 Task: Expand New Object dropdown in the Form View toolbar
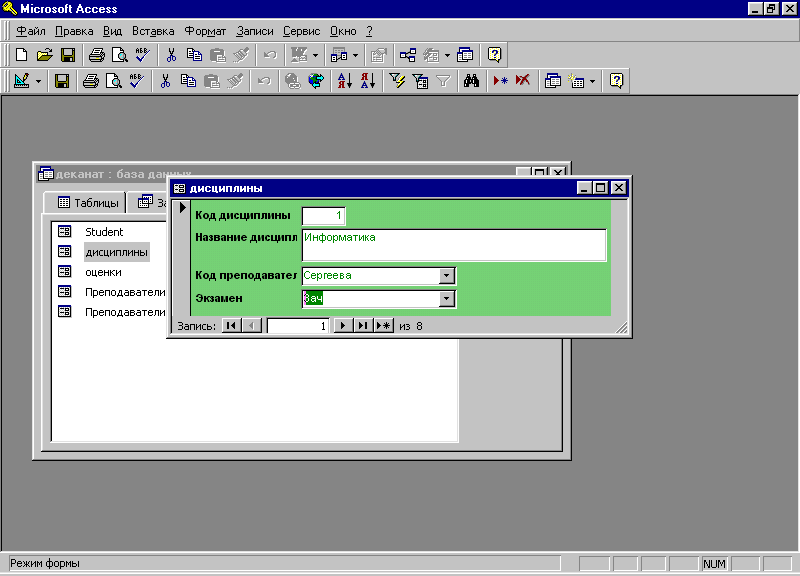(x=592, y=81)
